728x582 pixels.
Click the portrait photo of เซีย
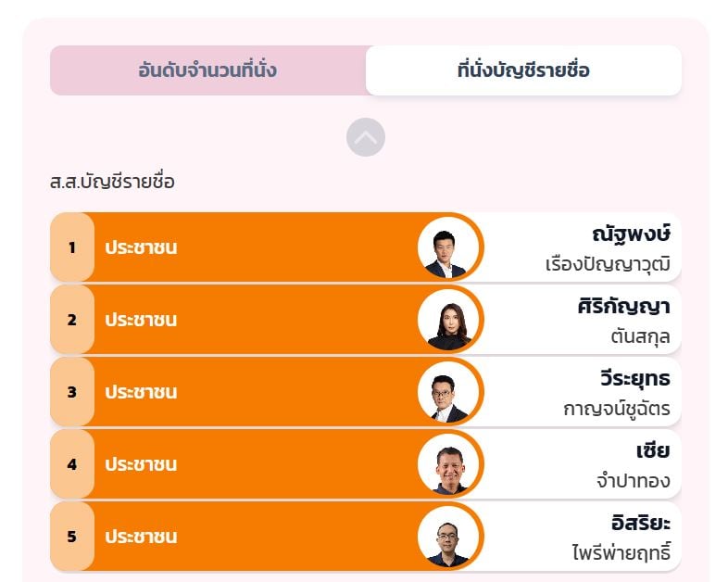click(448, 465)
